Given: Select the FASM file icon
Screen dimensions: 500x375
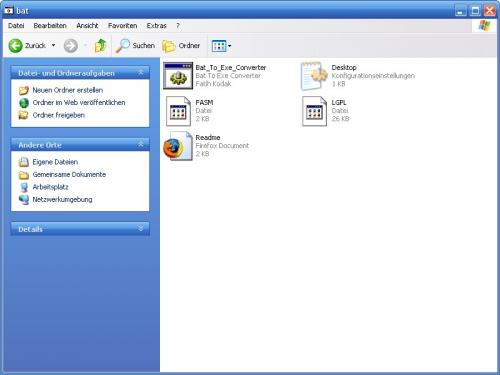Looking at the screenshot, I should coord(178,111).
